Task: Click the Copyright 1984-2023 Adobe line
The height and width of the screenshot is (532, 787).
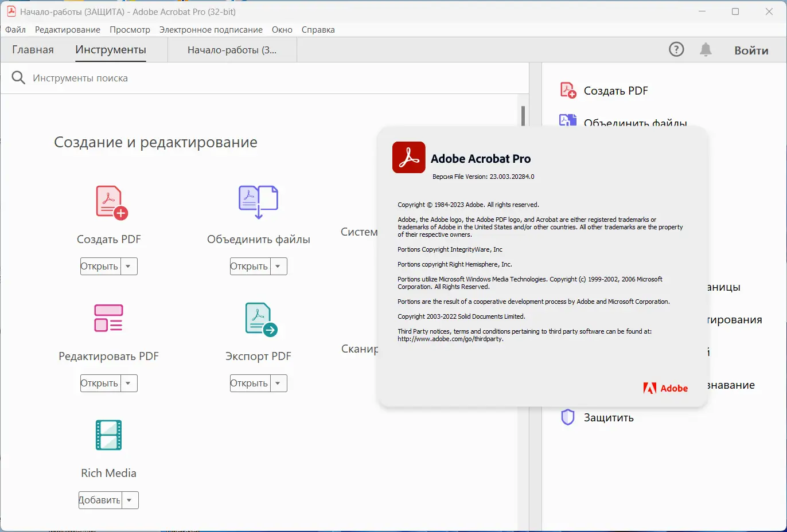Action: (x=468, y=205)
